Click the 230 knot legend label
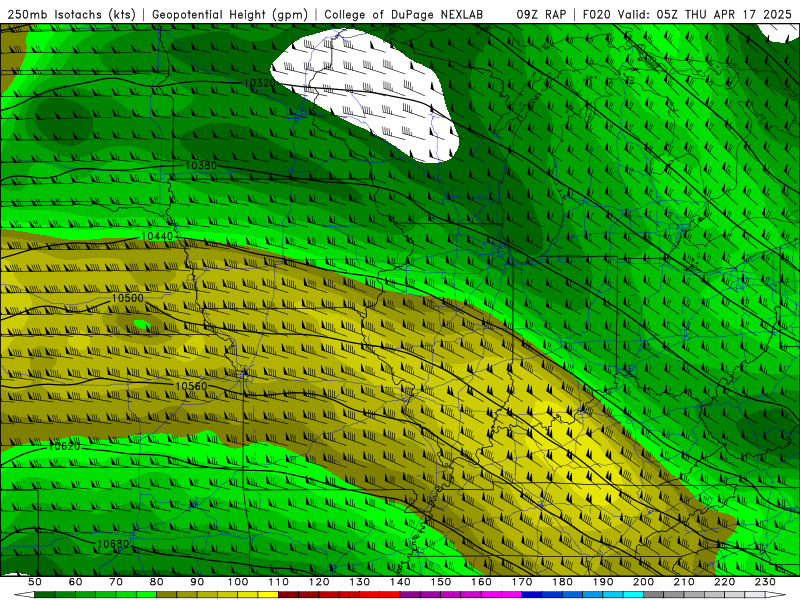Viewport: 800px width, 600px height. pos(765,582)
